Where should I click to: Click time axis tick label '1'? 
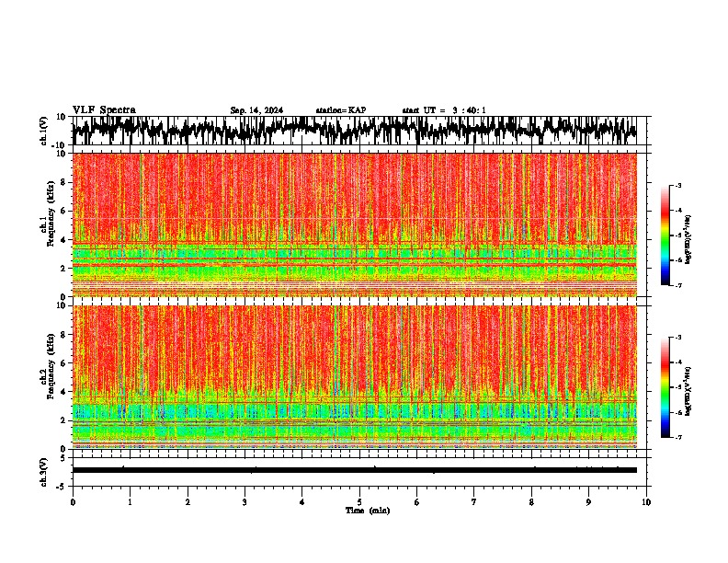[130, 502]
